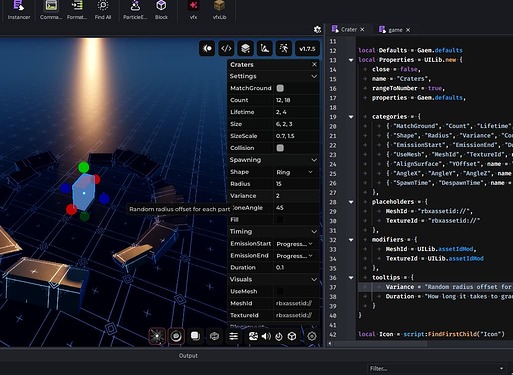513x375 pixels.
Task: Collapse the Timing section
Action: pos(314,232)
